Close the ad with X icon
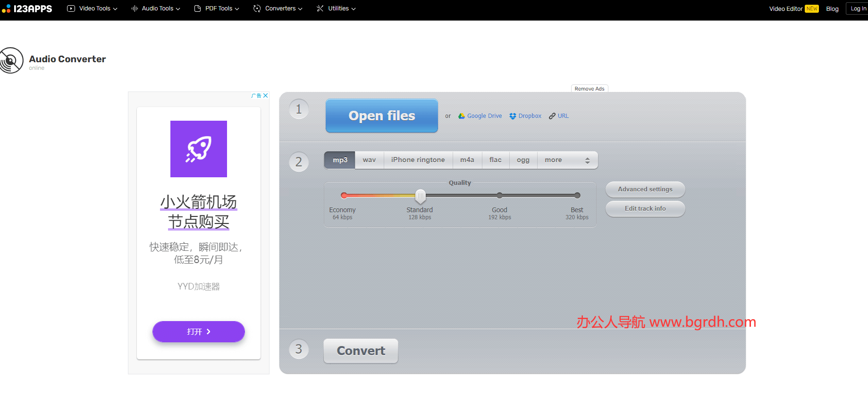This screenshot has width=868, height=397. 266,95
